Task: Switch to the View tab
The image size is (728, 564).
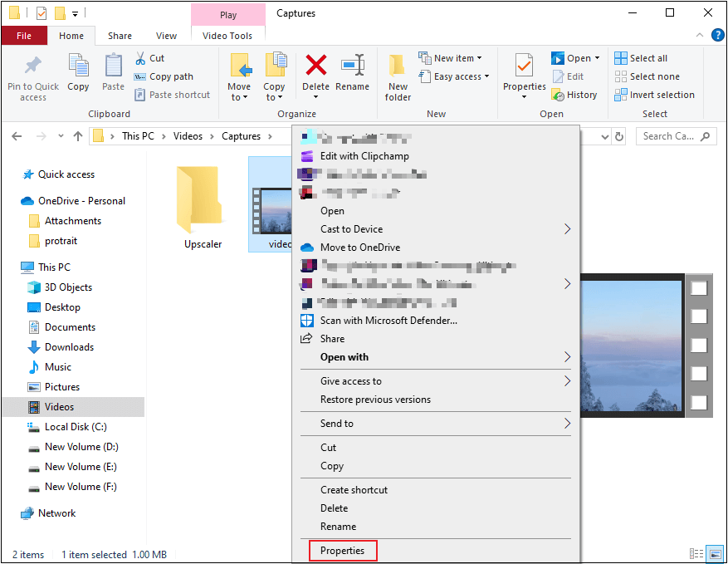Action: pos(166,36)
